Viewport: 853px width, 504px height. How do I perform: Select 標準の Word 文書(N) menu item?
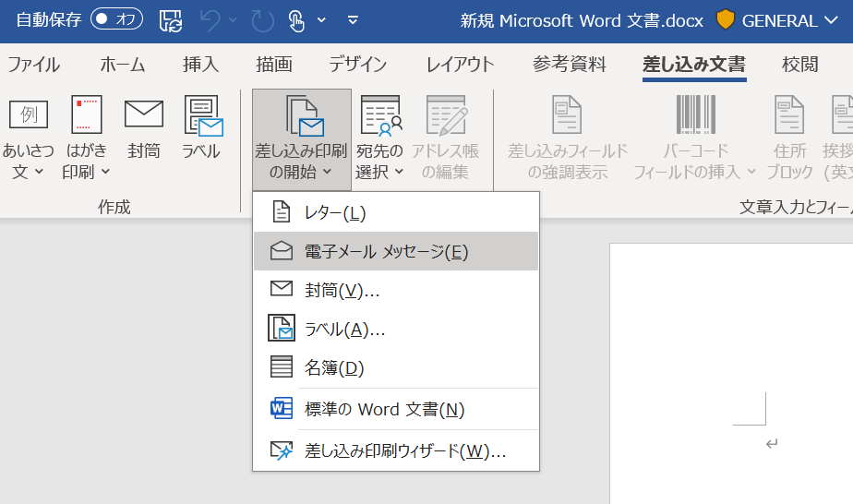[x=396, y=409]
